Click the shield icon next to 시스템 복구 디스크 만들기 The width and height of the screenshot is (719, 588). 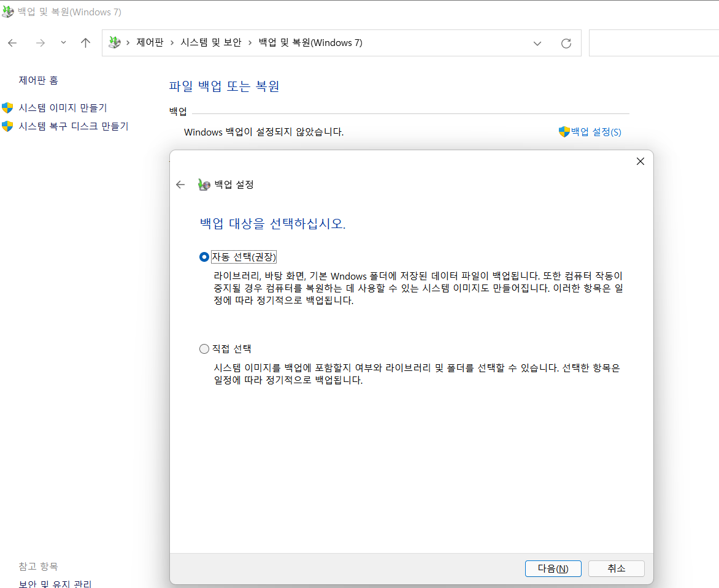(8, 126)
